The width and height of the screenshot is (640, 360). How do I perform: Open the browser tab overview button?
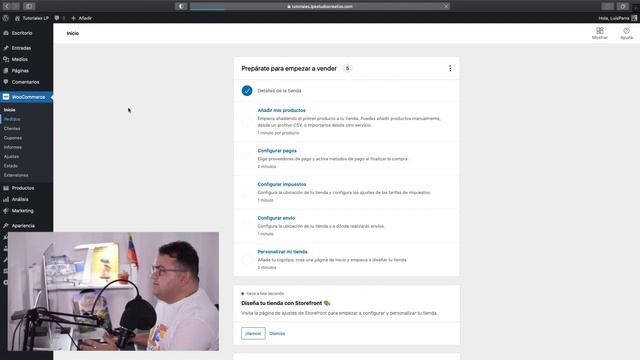(x=623, y=6)
